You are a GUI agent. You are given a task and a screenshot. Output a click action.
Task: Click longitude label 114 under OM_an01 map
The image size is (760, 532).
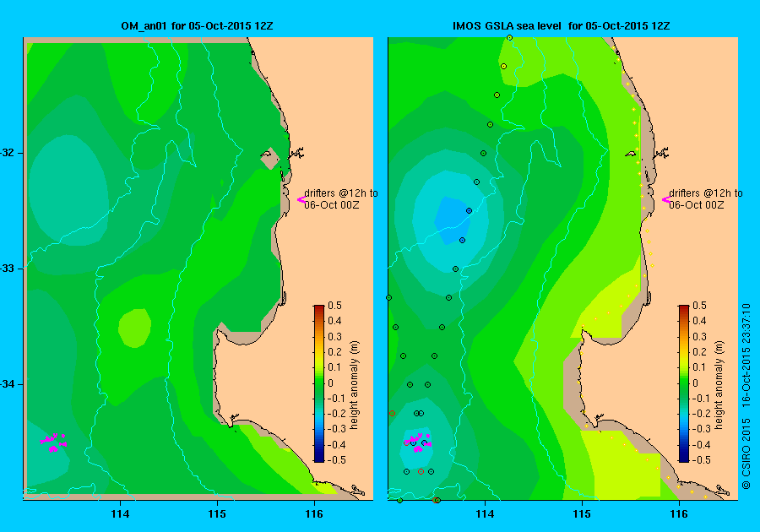pyautogui.click(x=120, y=514)
